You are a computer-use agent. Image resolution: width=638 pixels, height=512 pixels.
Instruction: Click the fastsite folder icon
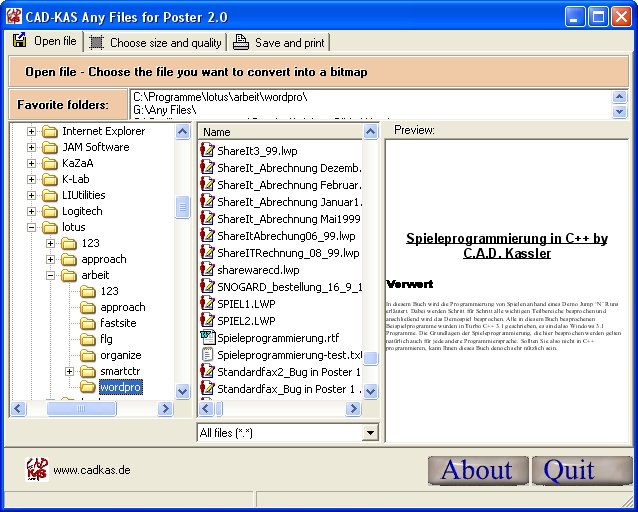tap(87, 323)
